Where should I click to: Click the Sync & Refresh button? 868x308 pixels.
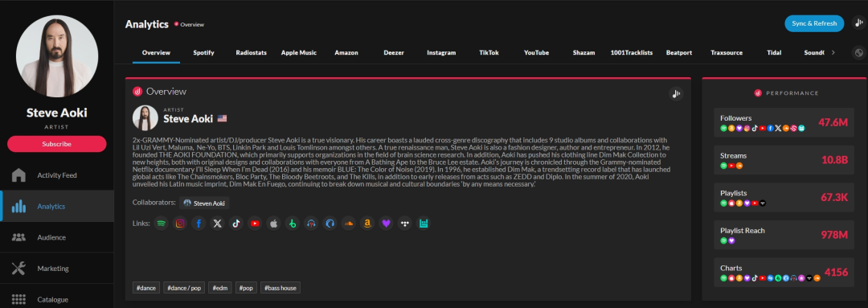[814, 23]
